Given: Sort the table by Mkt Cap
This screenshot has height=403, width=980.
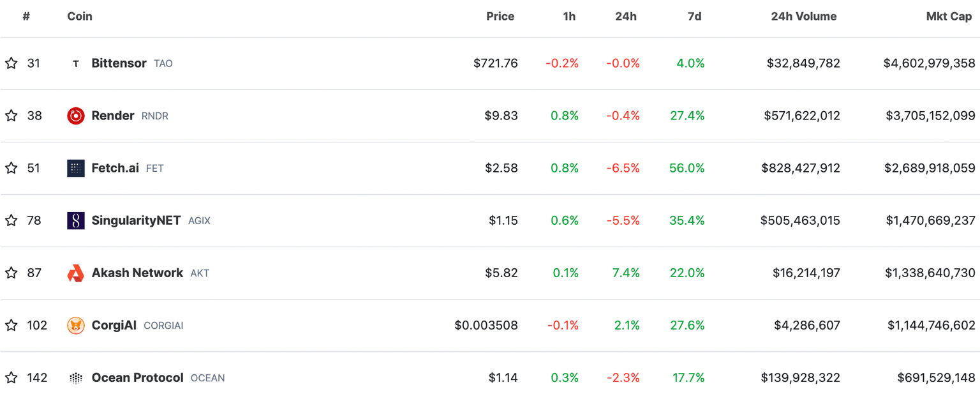Looking at the screenshot, I should 949,16.
